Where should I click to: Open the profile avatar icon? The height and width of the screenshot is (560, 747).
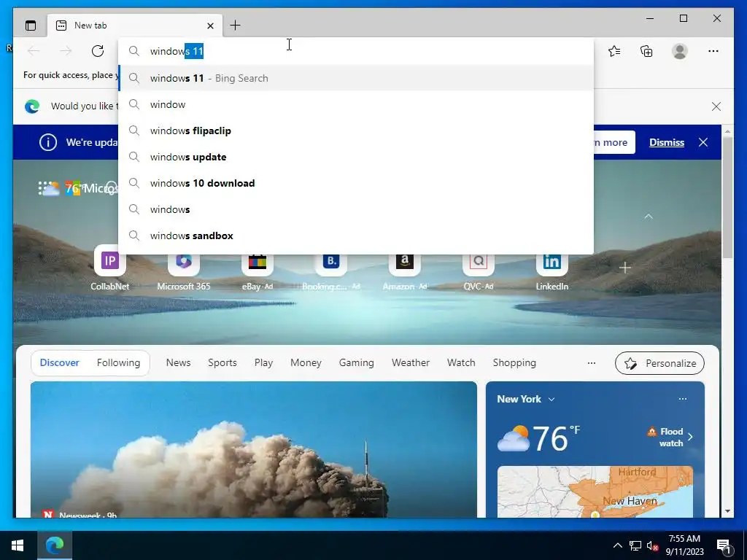coord(680,51)
